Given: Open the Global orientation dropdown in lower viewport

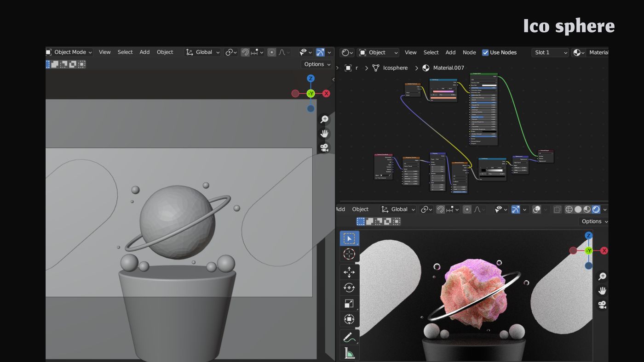Looking at the screenshot, I should pos(398,209).
